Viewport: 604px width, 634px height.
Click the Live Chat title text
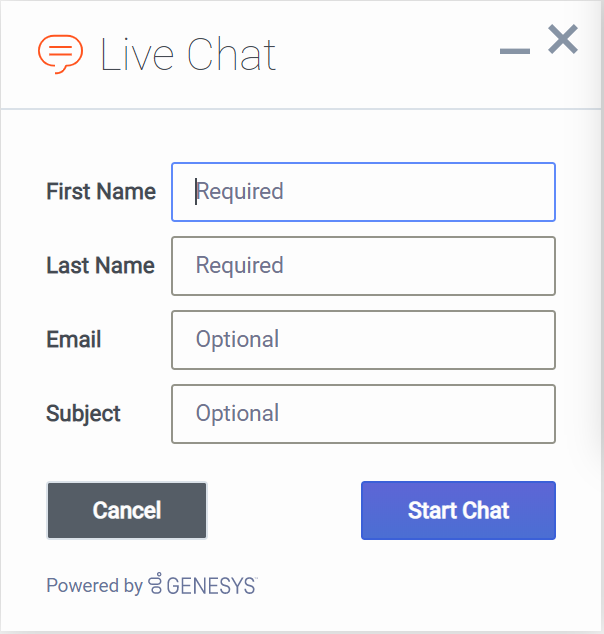click(188, 55)
